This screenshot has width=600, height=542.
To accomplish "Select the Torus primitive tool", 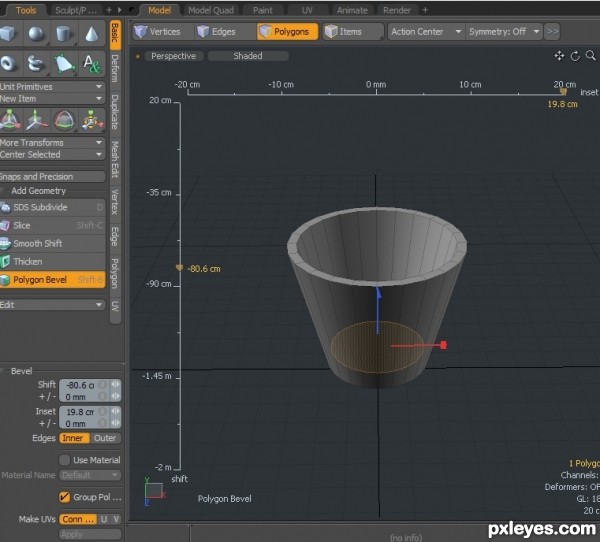I will pyautogui.click(x=8, y=63).
